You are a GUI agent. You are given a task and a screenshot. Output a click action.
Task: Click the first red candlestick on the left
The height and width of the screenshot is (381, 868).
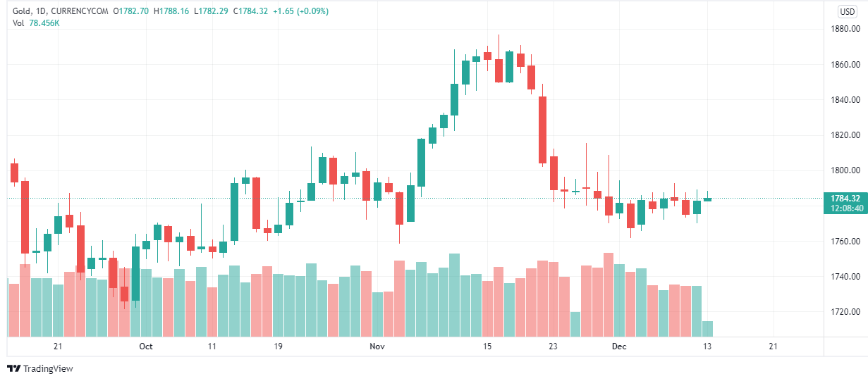[14, 173]
